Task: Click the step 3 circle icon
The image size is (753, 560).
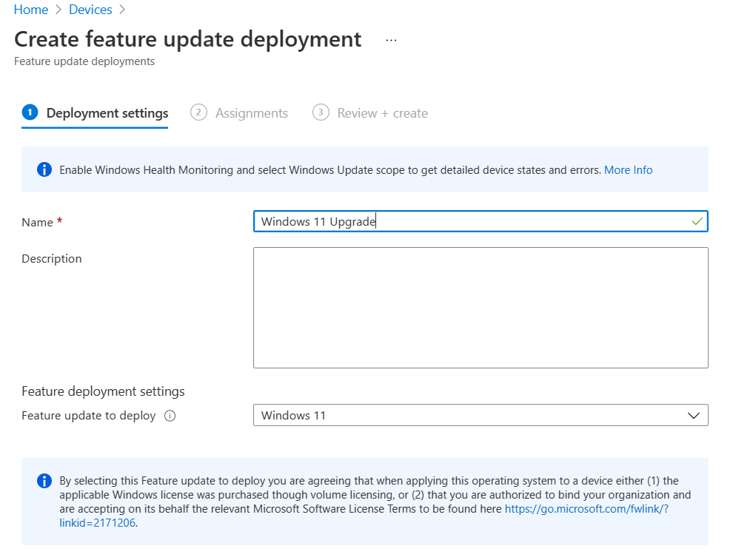Action: tap(321, 112)
